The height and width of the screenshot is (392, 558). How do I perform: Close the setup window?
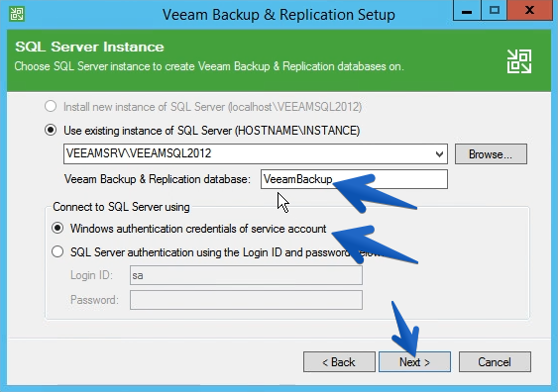[530, 10]
